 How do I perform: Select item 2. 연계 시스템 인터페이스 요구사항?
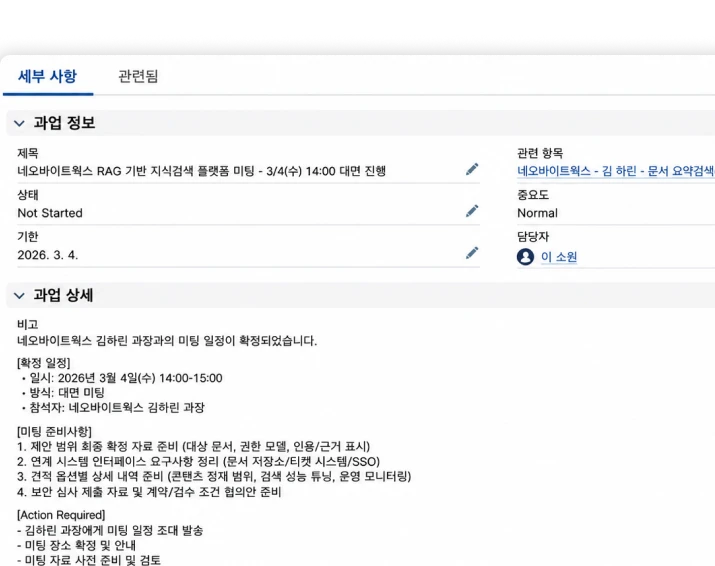198,462
